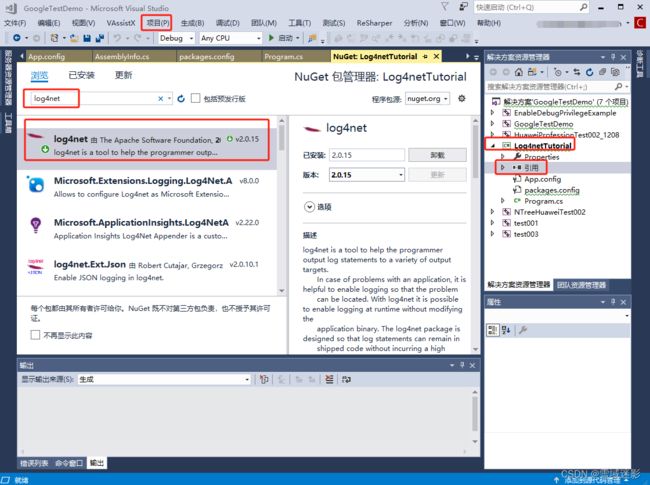The width and height of the screenshot is (650, 485).
Task: Open the Project (P) menu
Action: [157, 23]
